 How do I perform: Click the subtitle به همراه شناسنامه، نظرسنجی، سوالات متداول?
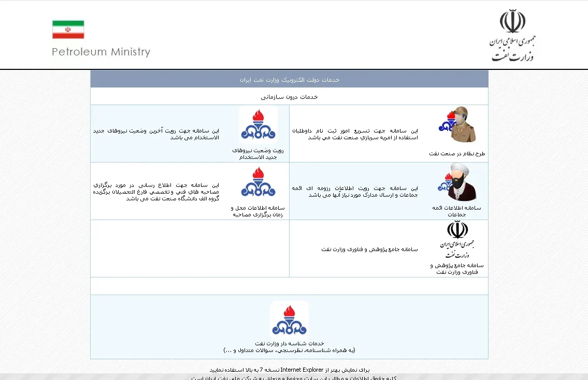289,350
